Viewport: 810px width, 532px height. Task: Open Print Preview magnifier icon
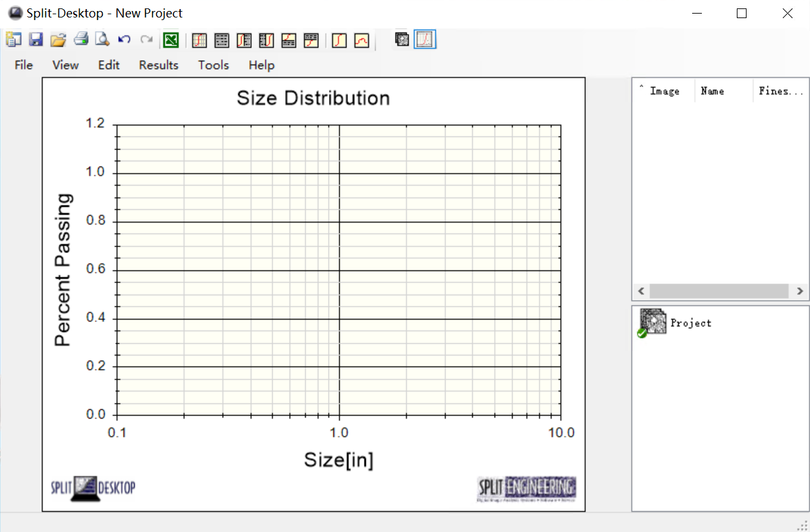(x=102, y=40)
